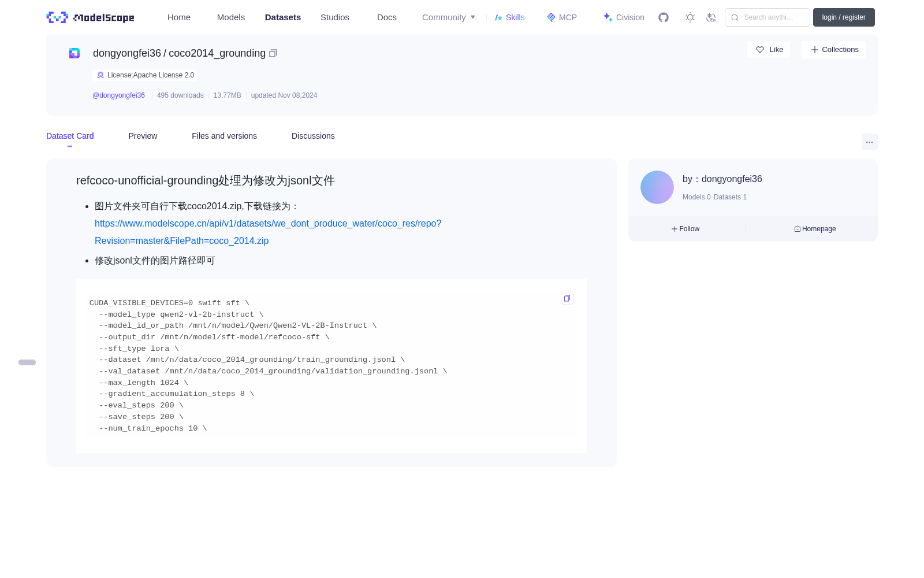The height and width of the screenshot is (578, 924).
Task: Switch to the Preview tab
Action: (143, 136)
